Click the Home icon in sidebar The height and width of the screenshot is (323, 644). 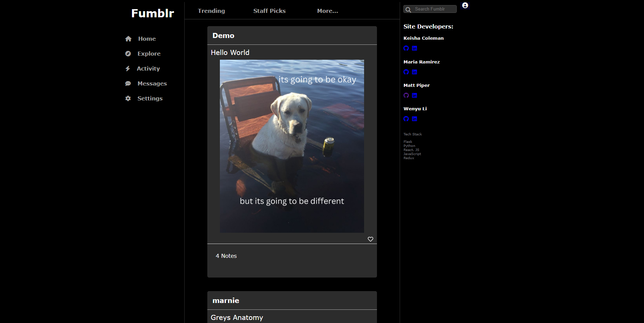(128, 39)
